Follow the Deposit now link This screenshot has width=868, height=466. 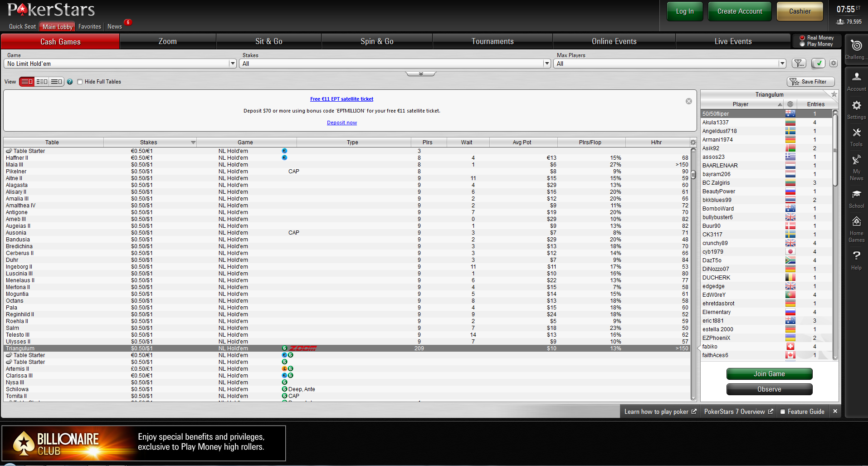[x=342, y=123]
